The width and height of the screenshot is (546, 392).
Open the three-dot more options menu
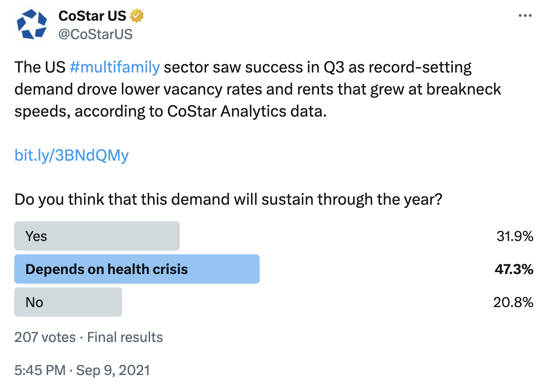[525, 16]
